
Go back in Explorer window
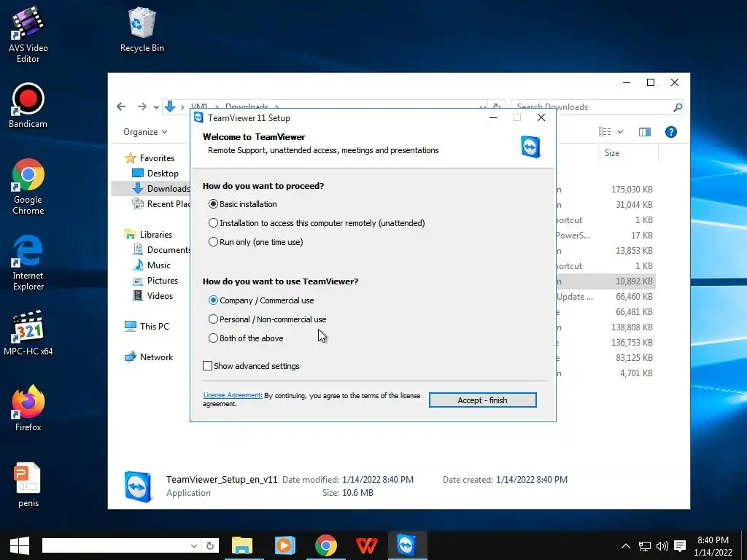coord(122,106)
